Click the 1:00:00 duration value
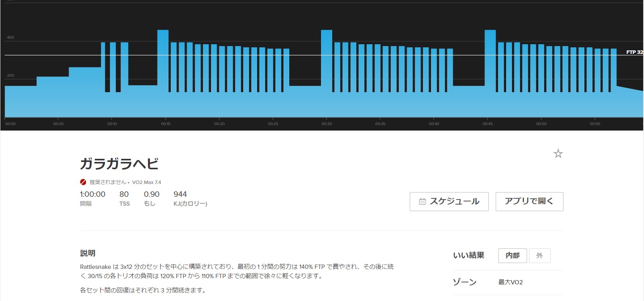 coord(93,194)
